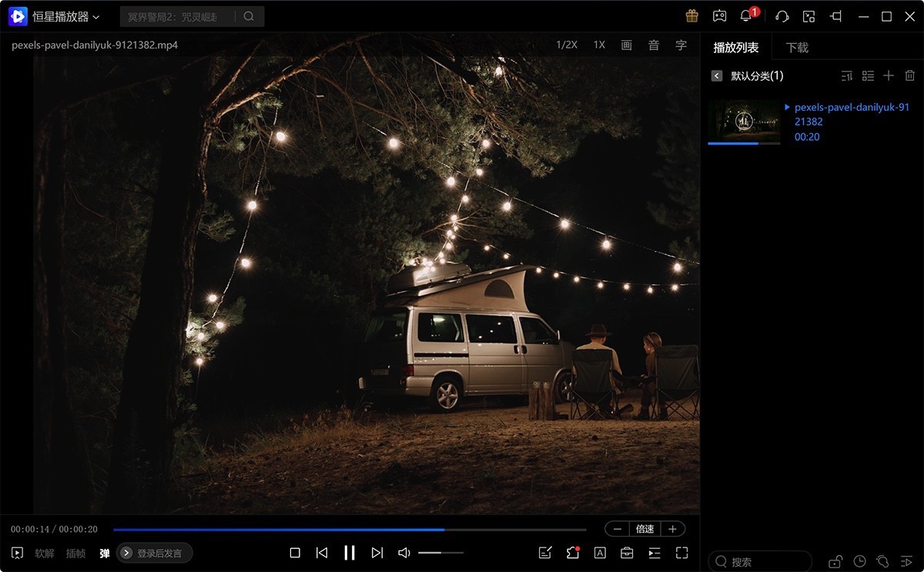Stop video playback
This screenshot has width=924, height=572.
[x=295, y=553]
